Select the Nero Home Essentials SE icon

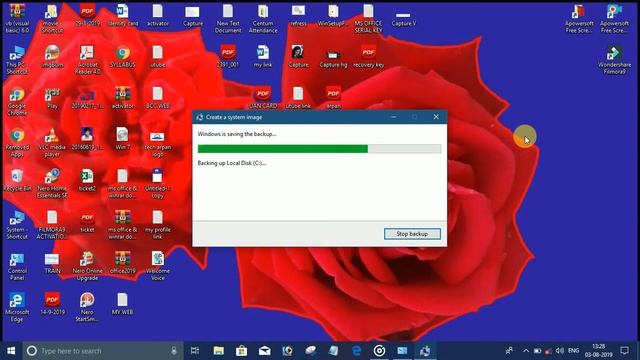point(52,184)
